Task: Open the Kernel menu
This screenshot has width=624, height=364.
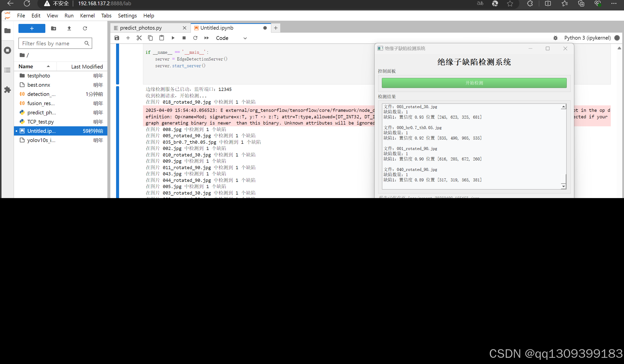Action: (x=87, y=16)
